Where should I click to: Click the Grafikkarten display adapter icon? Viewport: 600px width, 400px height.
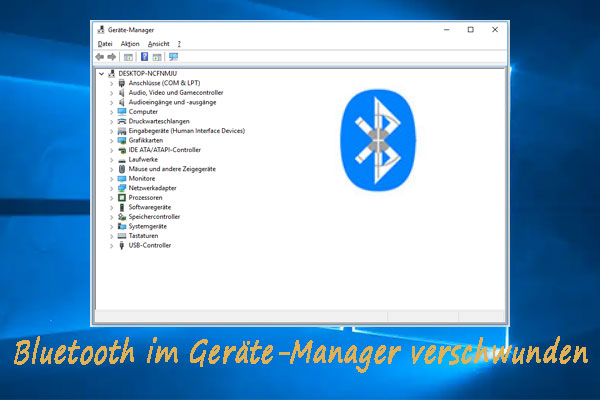(122, 140)
